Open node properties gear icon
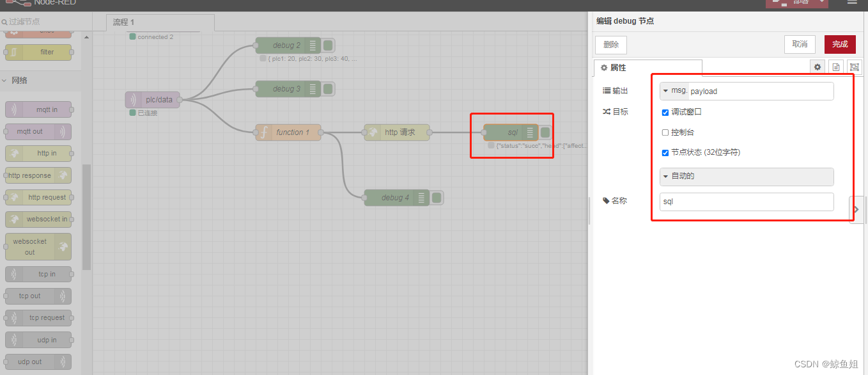The image size is (868, 375). [x=817, y=67]
